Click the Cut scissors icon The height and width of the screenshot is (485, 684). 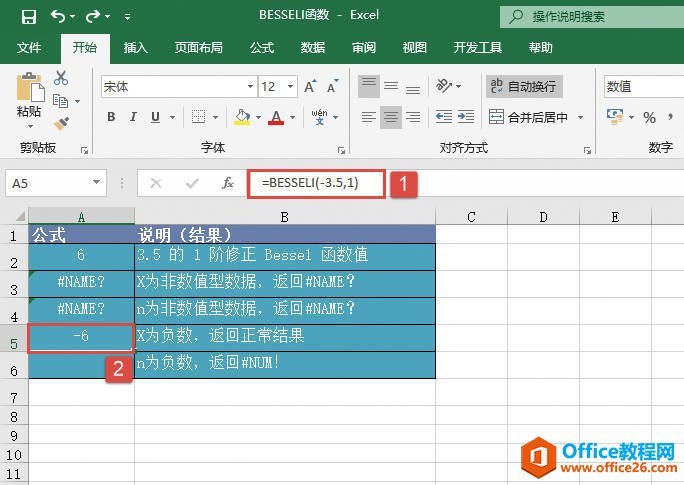61,78
